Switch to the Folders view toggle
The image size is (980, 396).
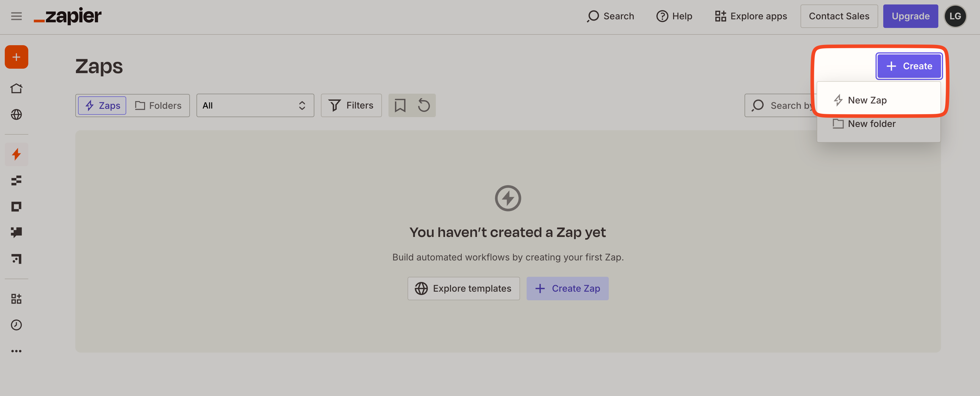click(158, 105)
